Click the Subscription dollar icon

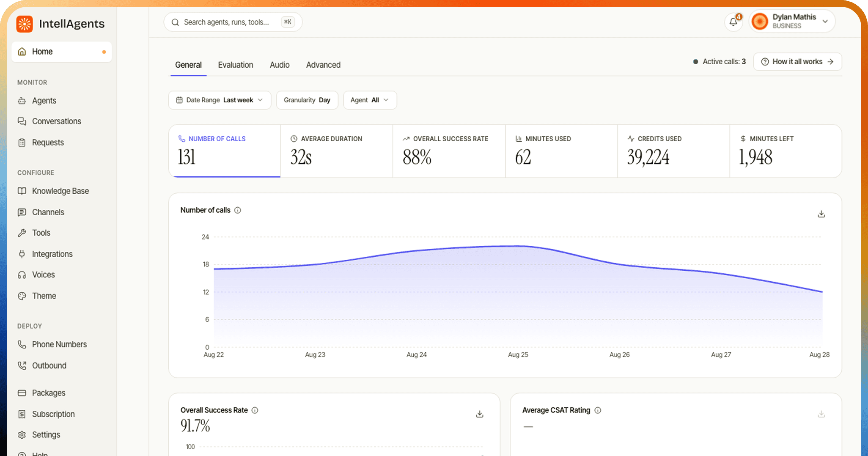tap(22, 414)
